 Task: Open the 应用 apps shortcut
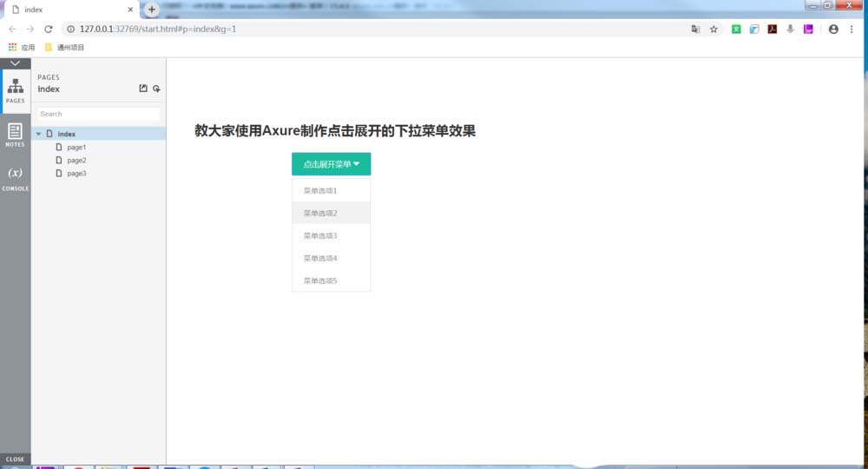coord(22,47)
